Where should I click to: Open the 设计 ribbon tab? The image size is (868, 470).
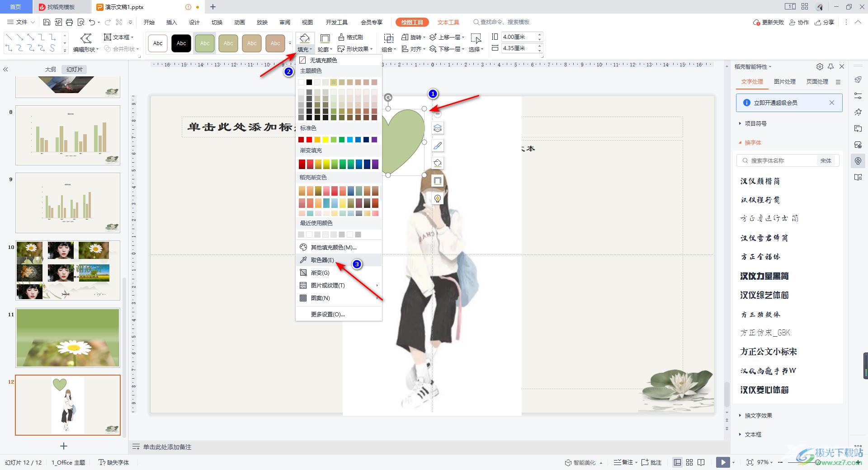(x=194, y=22)
